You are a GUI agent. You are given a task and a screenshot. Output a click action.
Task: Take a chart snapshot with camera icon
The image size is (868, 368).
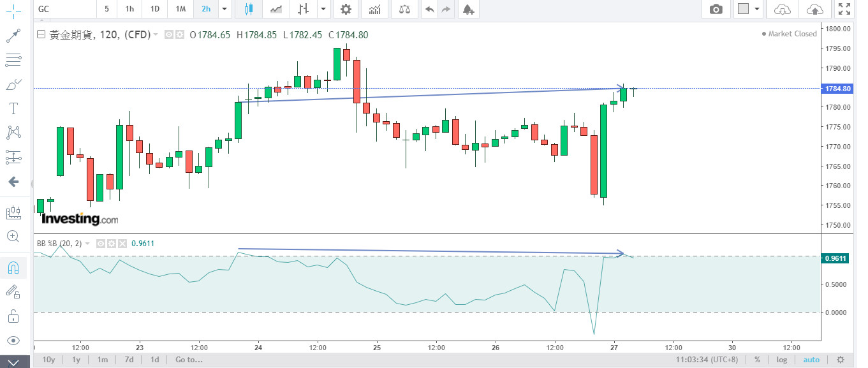[x=716, y=9]
